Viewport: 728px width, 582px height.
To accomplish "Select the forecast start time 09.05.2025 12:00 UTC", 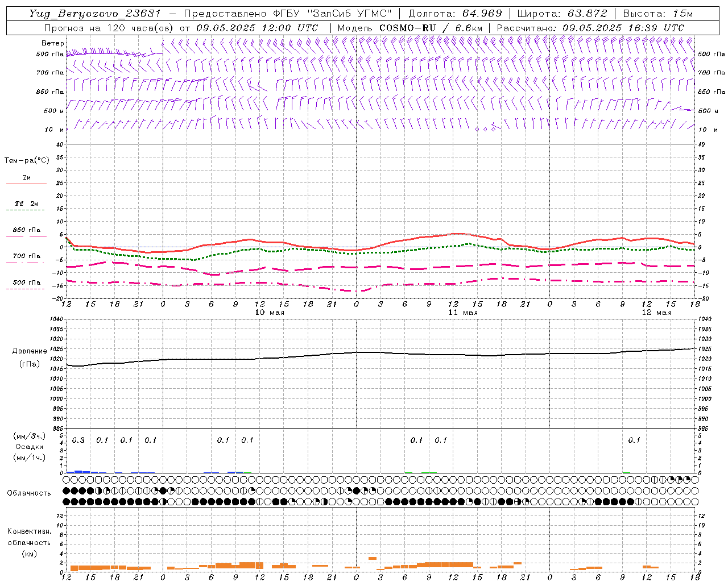I will click(x=257, y=28).
